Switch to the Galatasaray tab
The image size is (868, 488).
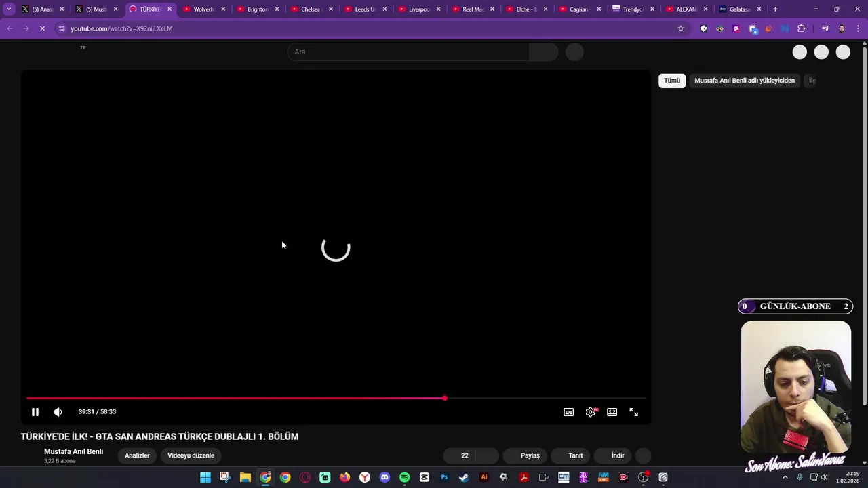tap(740, 9)
